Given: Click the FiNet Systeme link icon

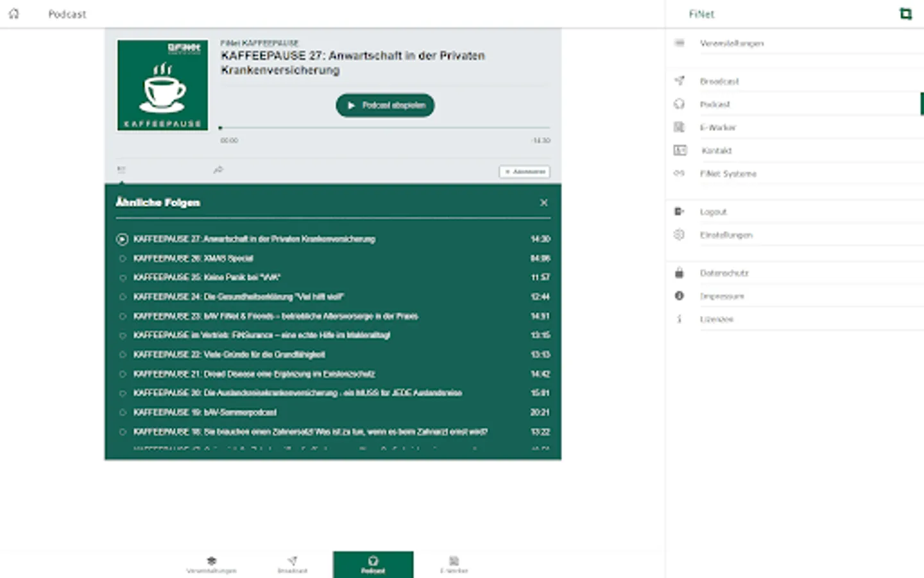Looking at the screenshot, I should [x=680, y=173].
